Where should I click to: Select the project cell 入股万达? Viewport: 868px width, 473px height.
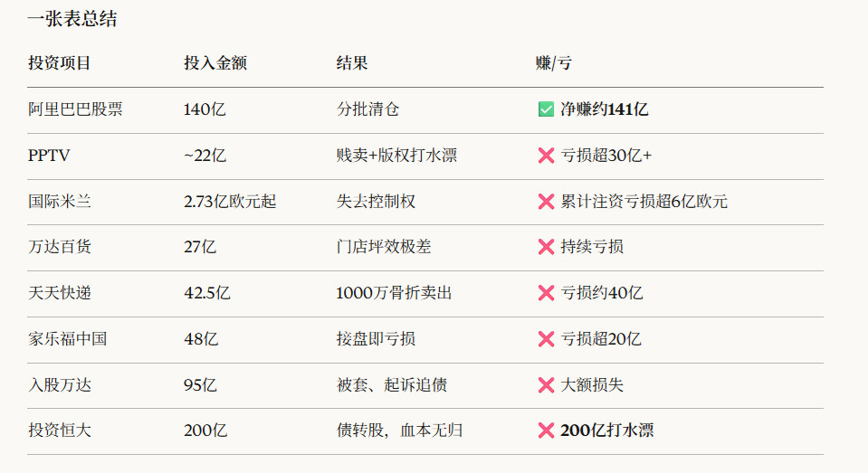(59, 384)
